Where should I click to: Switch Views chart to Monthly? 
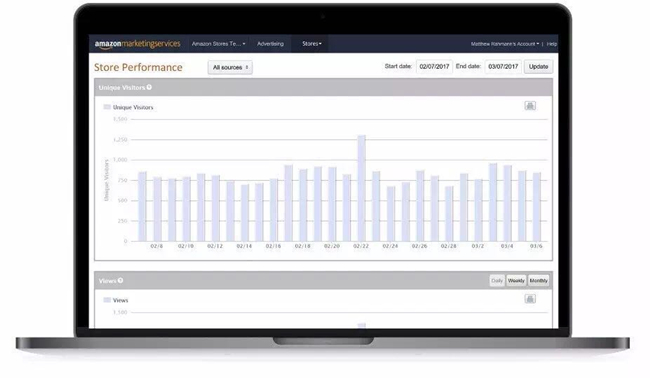(x=538, y=281)
